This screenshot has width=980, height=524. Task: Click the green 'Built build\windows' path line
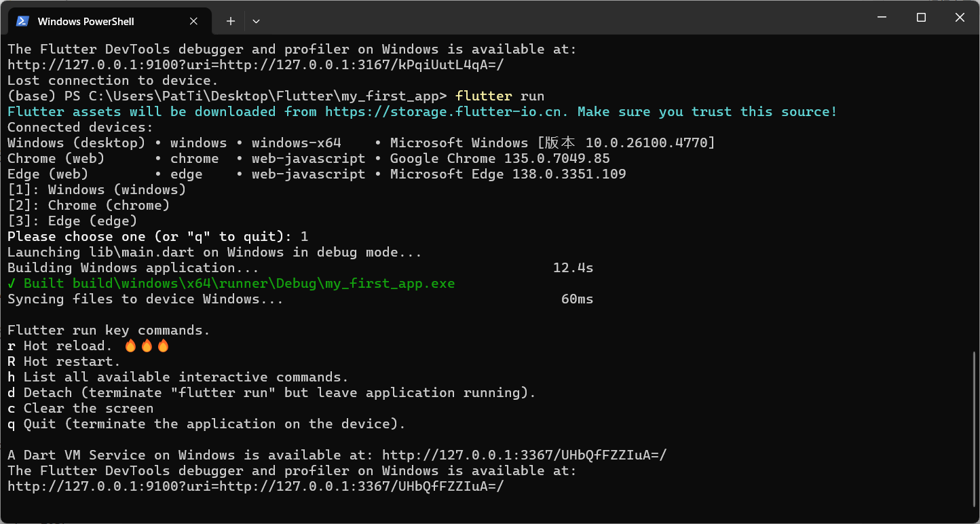(x=231, y=283)
